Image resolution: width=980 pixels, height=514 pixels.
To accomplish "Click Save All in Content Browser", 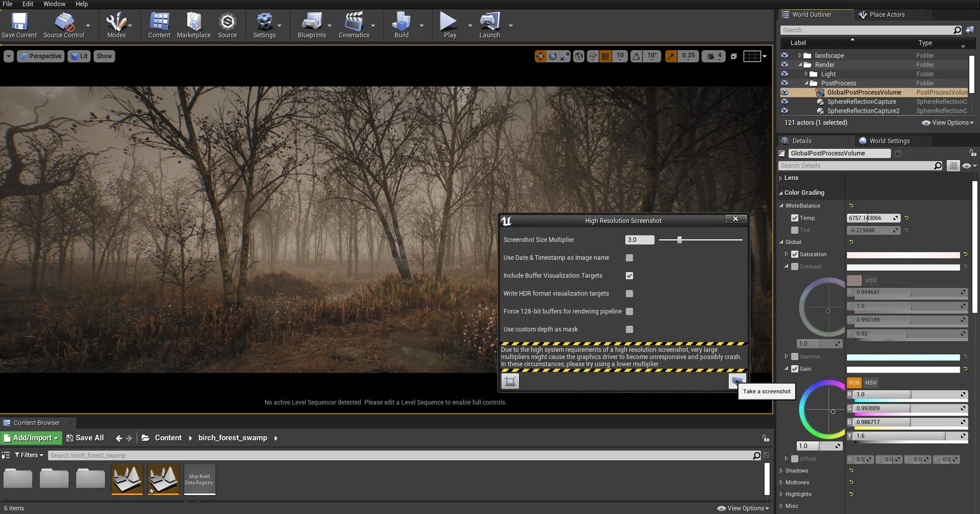I will [85, 438].
